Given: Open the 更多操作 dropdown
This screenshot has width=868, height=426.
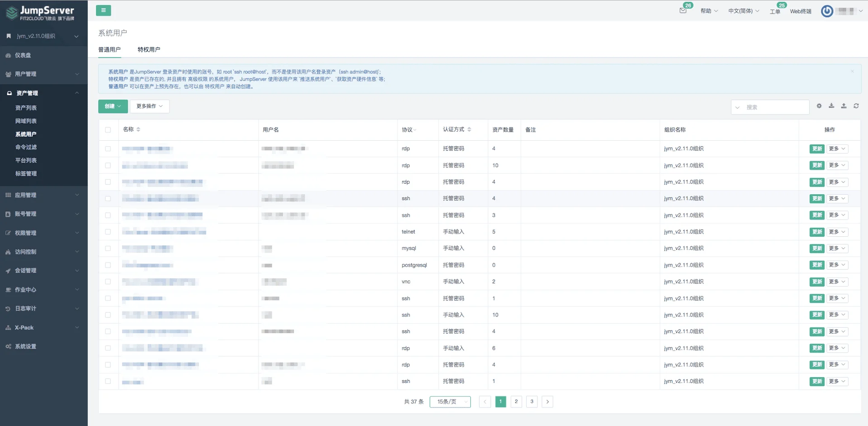Looking at the screenshot, I should pos(149,106).
